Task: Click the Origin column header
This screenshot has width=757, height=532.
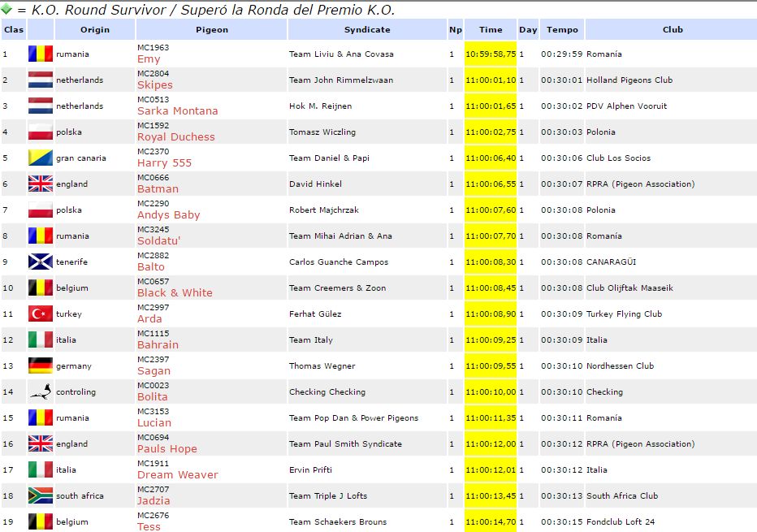Action: click(95, 29)
